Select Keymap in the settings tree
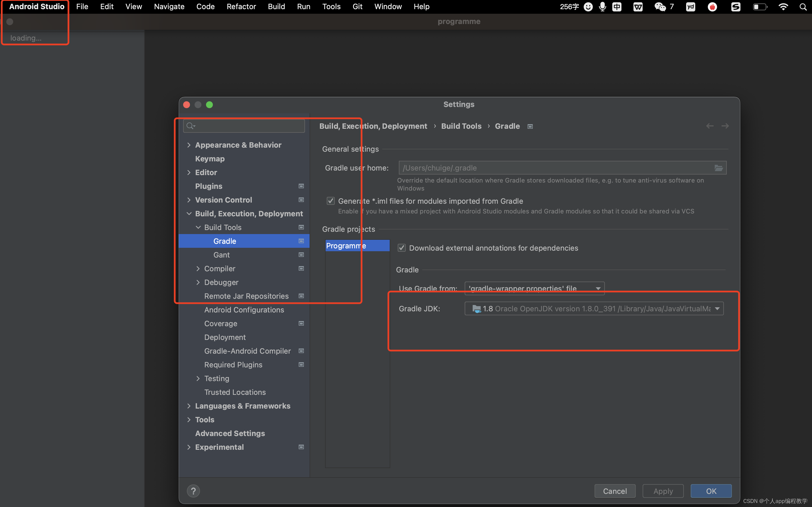The image size is (812, 507). click(x=210, y=159)
